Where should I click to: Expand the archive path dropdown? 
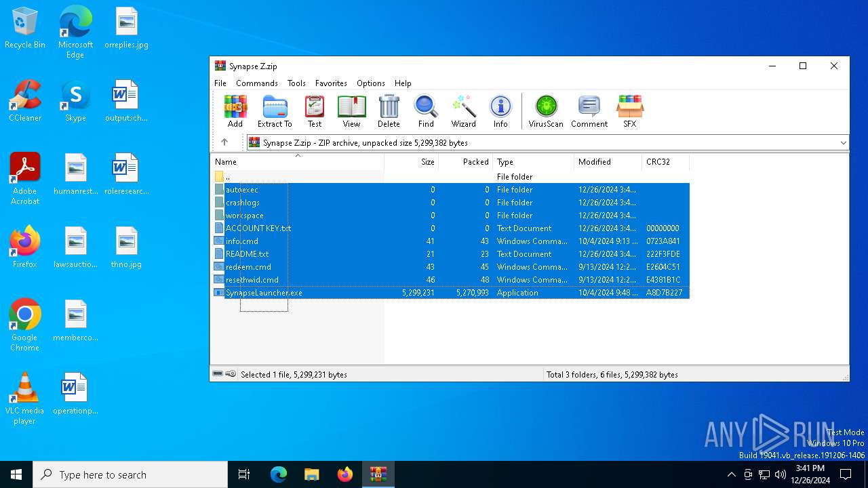pos(843,143)
